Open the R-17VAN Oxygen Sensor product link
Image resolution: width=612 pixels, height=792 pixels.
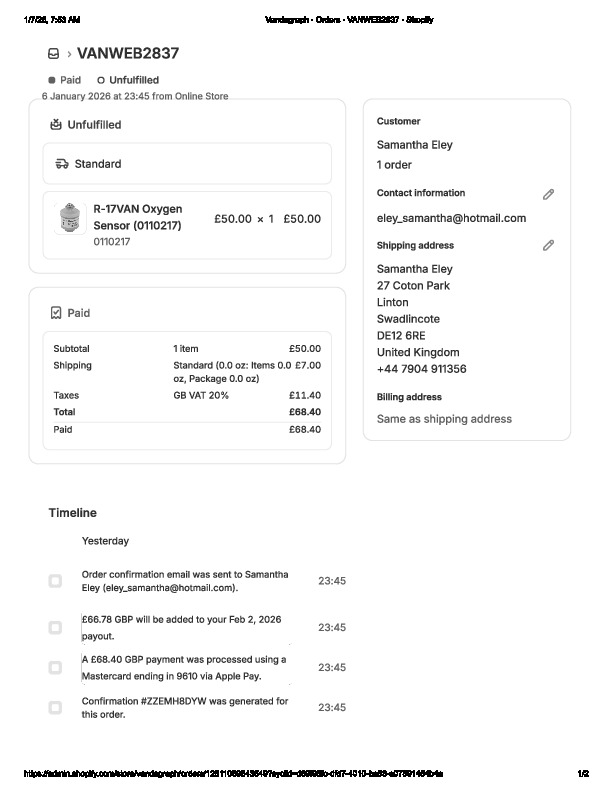pos(137,217)
